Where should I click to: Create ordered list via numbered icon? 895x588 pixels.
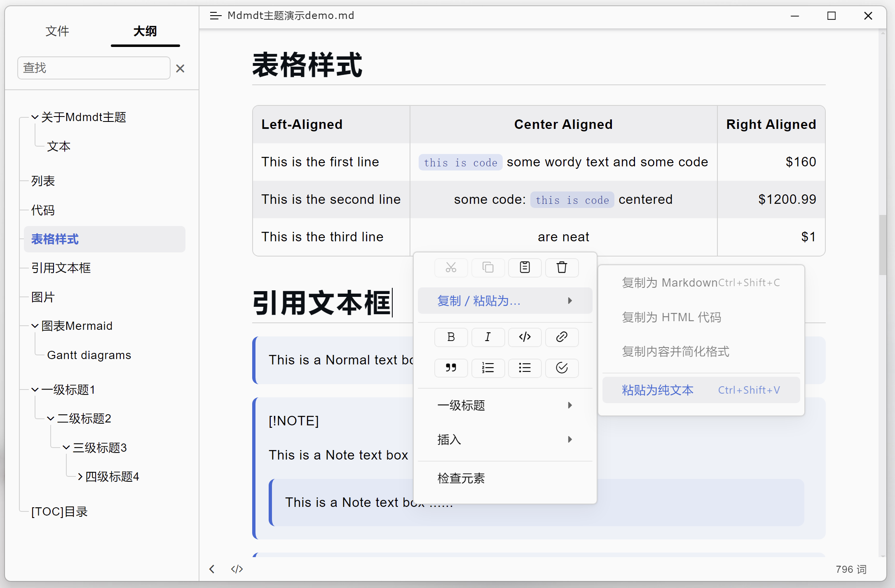coord(488,368)
